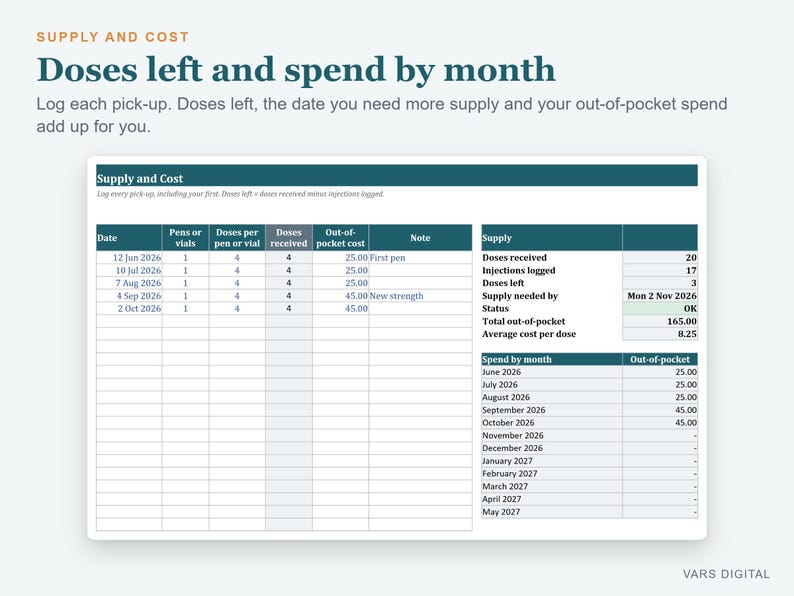
Task: Click the 'New strength' note cell
Action: (x=420, y=296)
